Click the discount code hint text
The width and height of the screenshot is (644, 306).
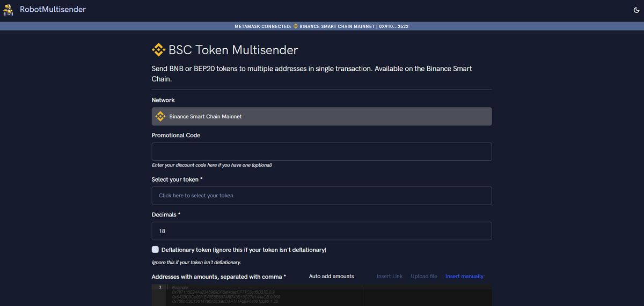[212, 165]
